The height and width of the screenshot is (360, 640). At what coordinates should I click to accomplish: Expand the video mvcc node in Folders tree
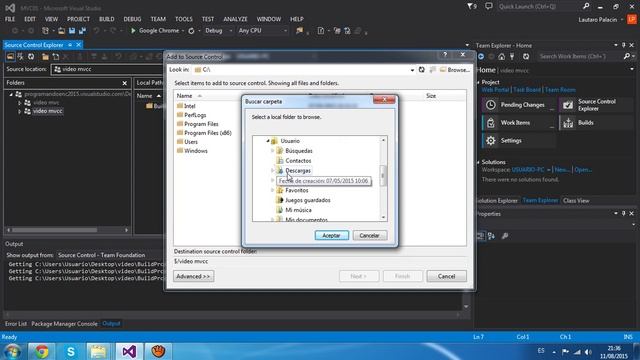pos(20,111)
